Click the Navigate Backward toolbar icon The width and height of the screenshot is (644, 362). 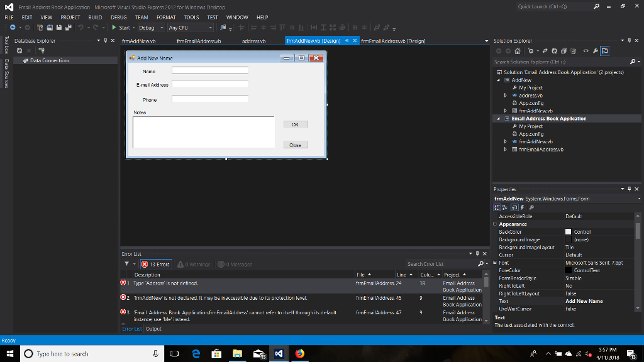point(13,28)
